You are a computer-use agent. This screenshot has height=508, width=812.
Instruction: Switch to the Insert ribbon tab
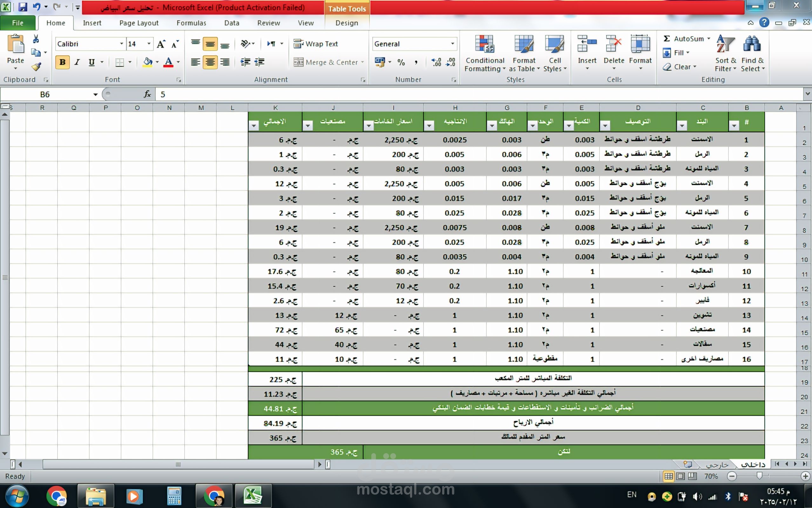pos(92,23)
